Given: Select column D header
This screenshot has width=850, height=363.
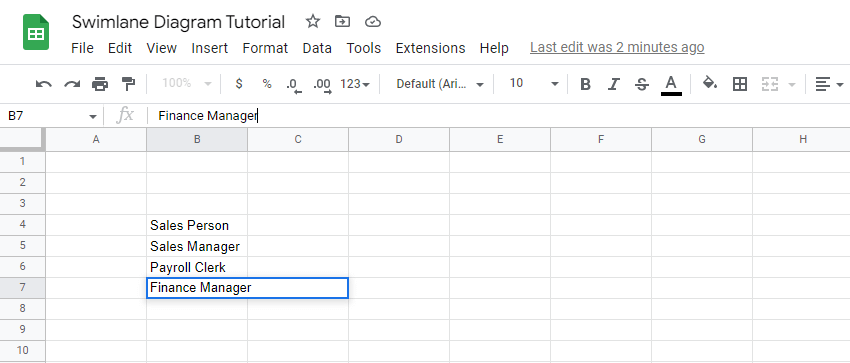Looking at the screenshot, I should coord(398,139).
